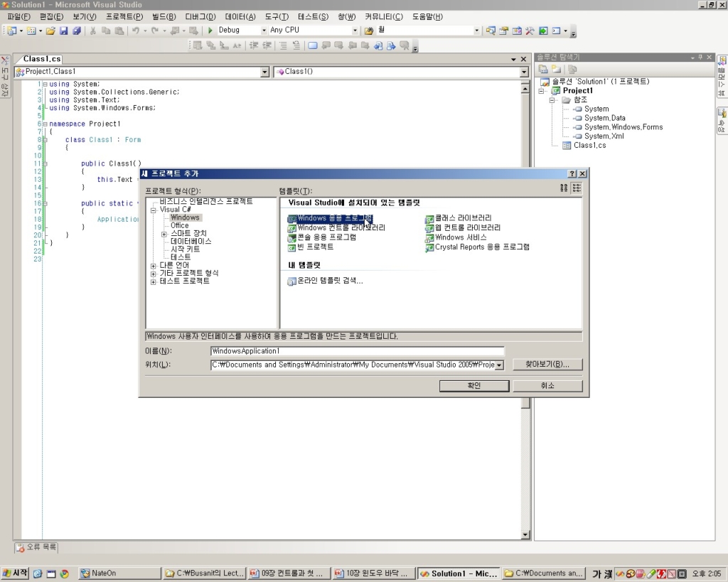
Task: Open Any CPU platform dropdown
Action: (355, 31)
